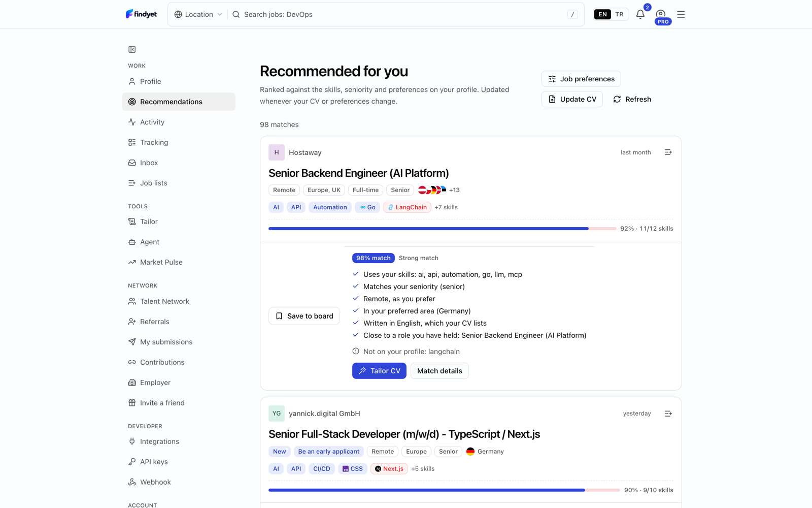Open Senior Full-Stack Developer job title
This screenshot has width=812, height=508.
coord(404,434)
